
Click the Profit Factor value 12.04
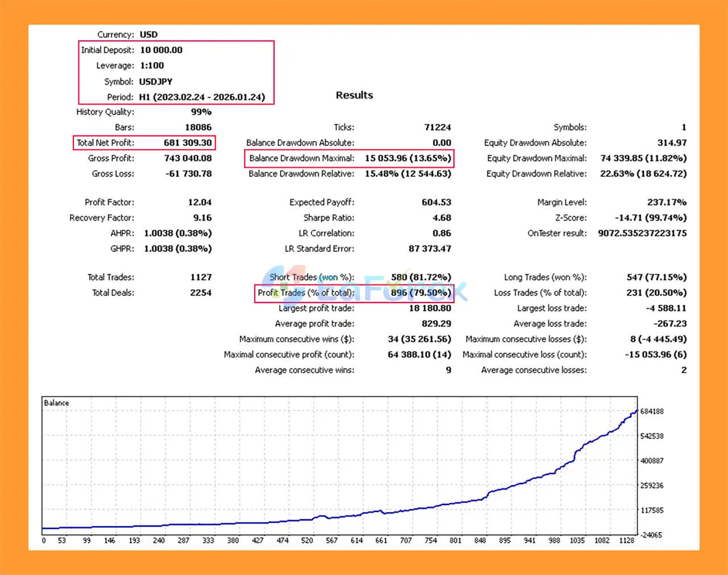200,202
